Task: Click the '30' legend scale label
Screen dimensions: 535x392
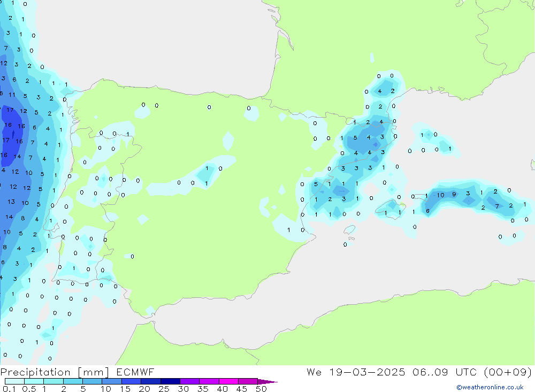Action: pyautogui.click(x=184, y=389)
